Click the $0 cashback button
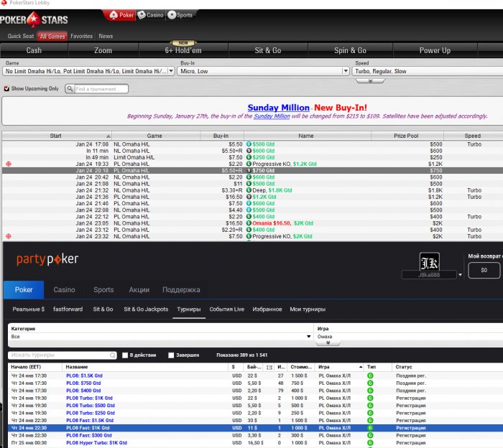 coord(484,270)
